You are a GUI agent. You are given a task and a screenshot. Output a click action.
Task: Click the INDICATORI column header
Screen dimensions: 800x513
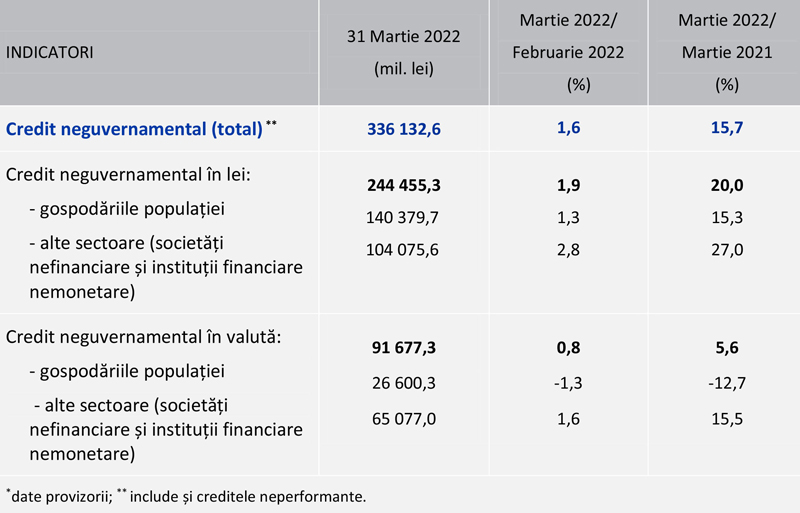[50, 52]
